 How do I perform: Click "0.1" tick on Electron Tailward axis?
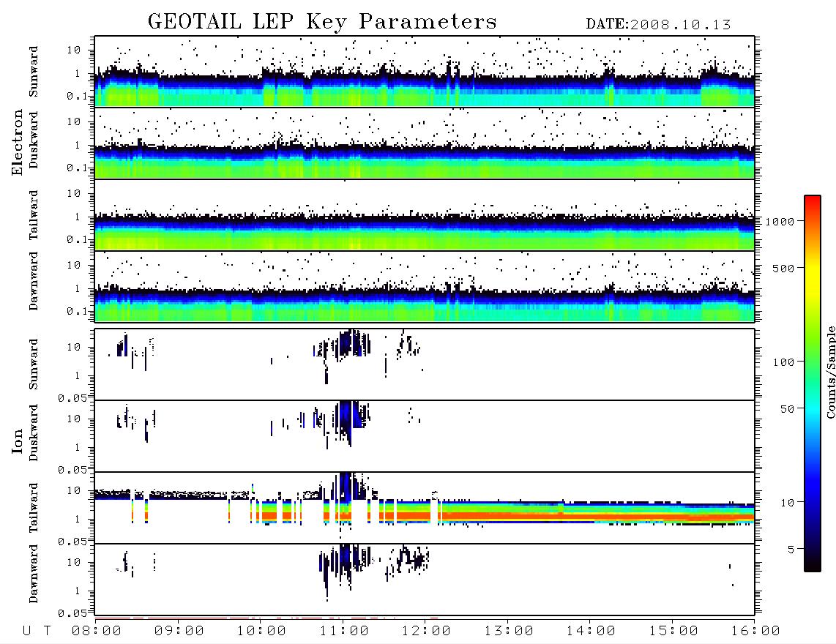[77, 239]
